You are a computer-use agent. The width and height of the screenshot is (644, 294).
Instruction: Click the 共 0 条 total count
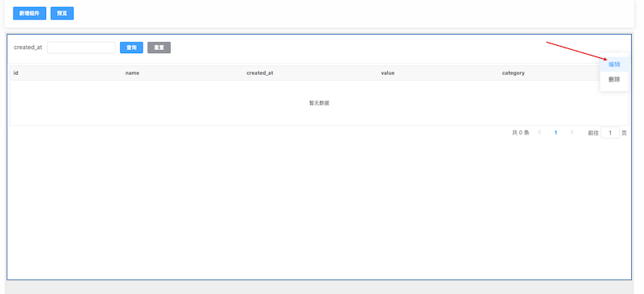pos(520,133)
